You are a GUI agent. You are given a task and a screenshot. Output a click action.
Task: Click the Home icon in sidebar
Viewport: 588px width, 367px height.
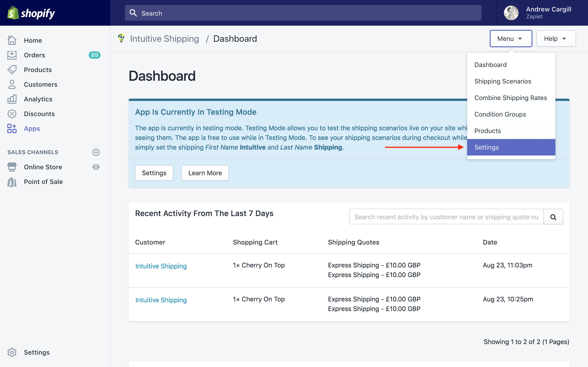(12, 40)
